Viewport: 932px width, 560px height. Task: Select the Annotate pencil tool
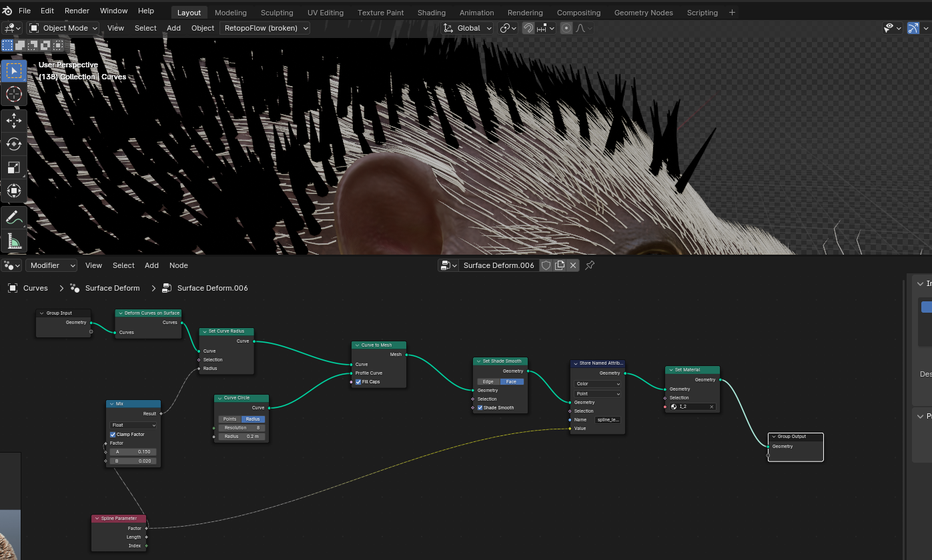pyautogui.click(x=14, y=217)
